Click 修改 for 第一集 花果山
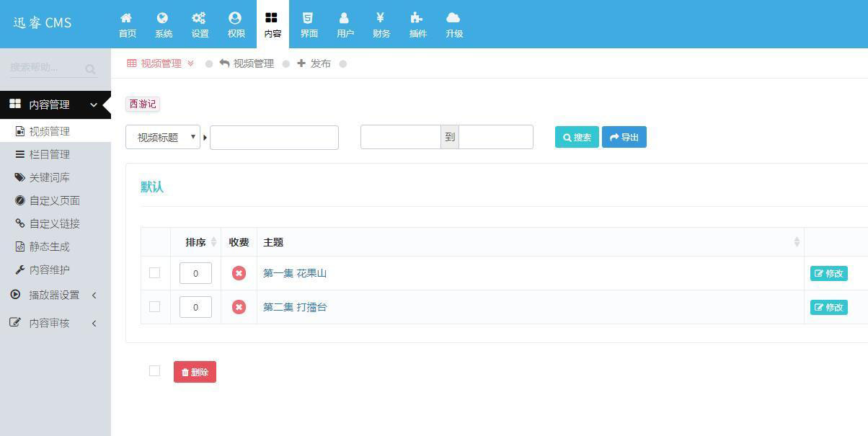 (x=828, y=273)
